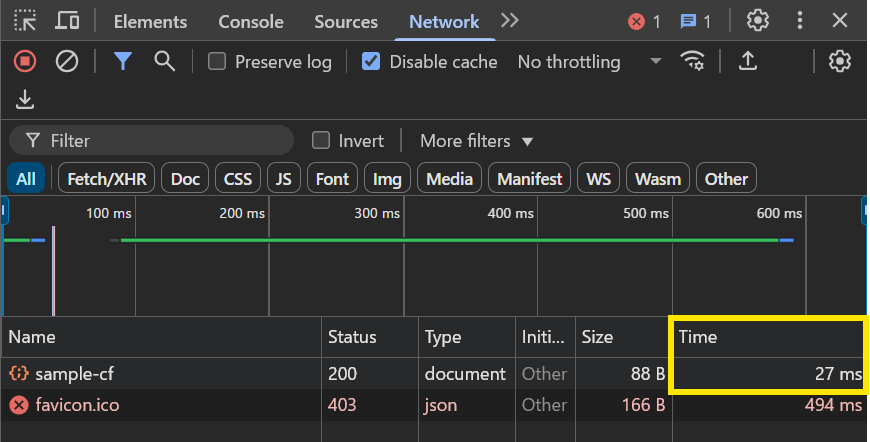
Task: Show more DevTools tabs chevron
Action: pyautogui.click(x=509, y=21)
